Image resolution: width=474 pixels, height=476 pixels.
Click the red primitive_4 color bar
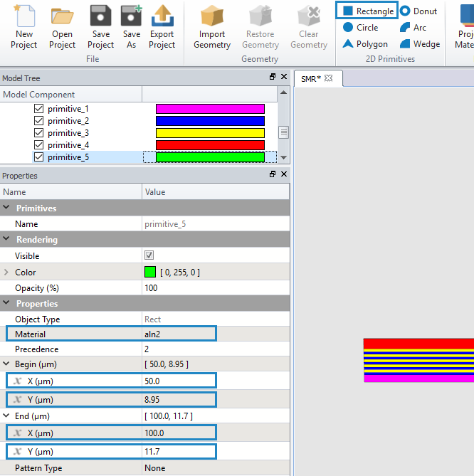pyautogui.click(x=210, y=145)
